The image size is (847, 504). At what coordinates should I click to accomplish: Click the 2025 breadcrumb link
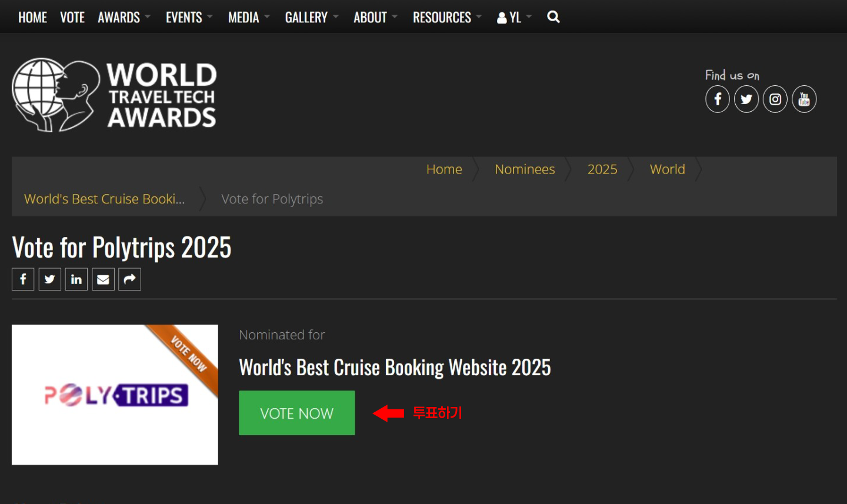(602, 169)
